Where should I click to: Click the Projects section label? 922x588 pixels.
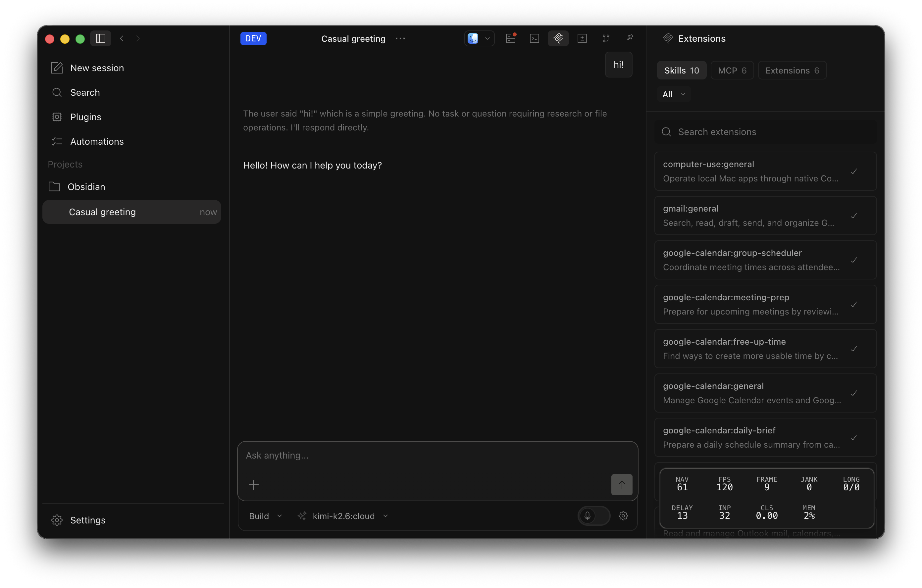coord(65,164)
